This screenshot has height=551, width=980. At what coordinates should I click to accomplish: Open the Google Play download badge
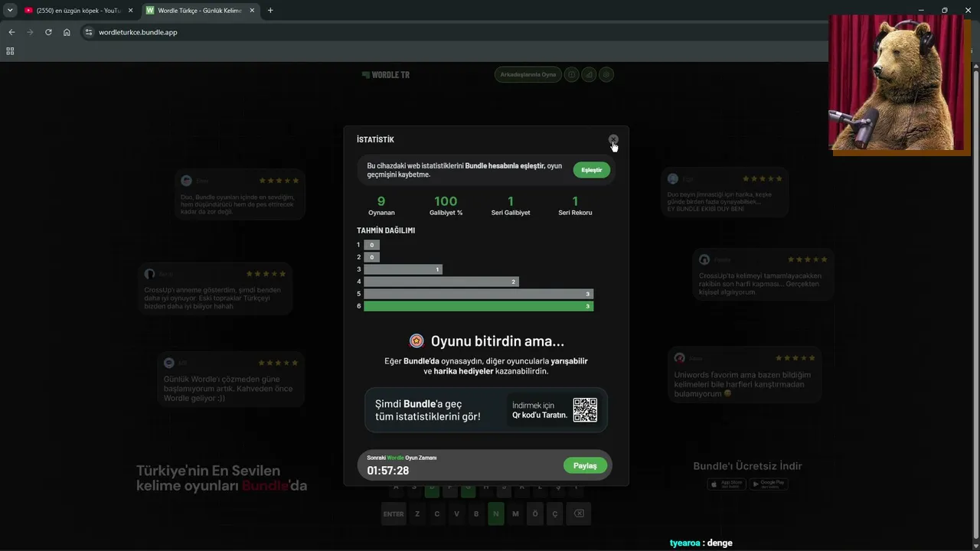point(768,484)
